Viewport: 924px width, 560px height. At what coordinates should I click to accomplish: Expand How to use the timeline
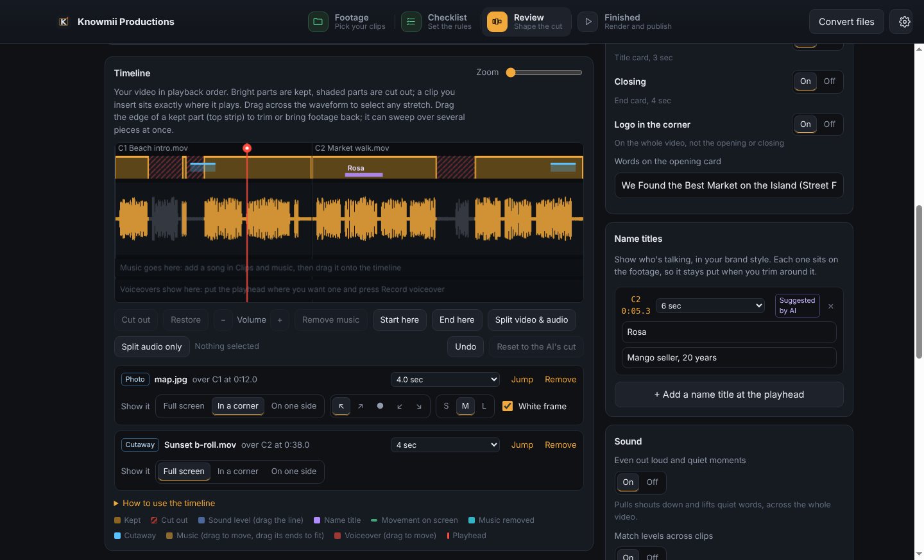coord(164,504)
